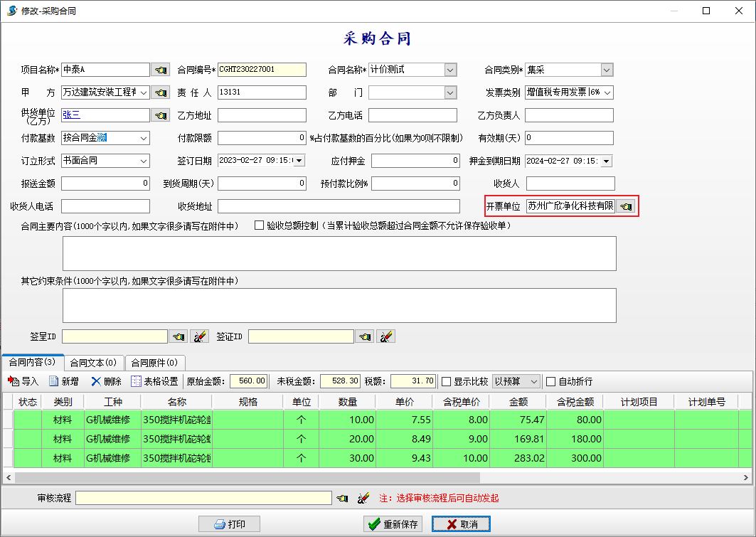Switch to 合同原件 tab
Screen dimensions: 756x537
pos(155,363)
